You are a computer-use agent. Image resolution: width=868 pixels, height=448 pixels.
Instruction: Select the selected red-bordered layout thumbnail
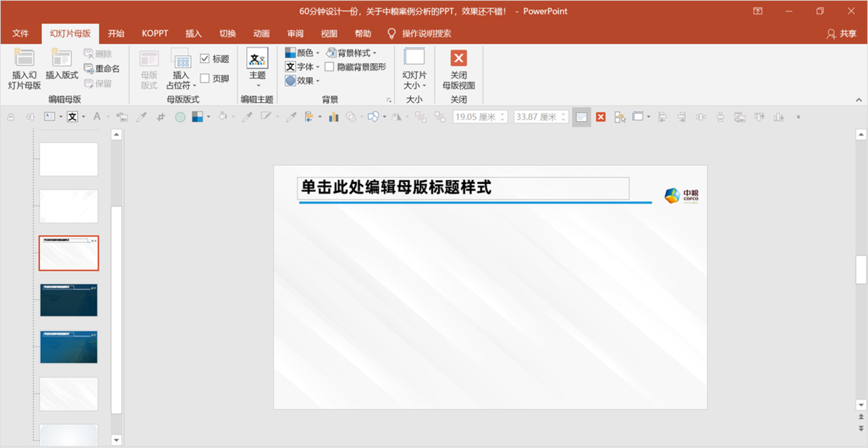pos(69,253)
